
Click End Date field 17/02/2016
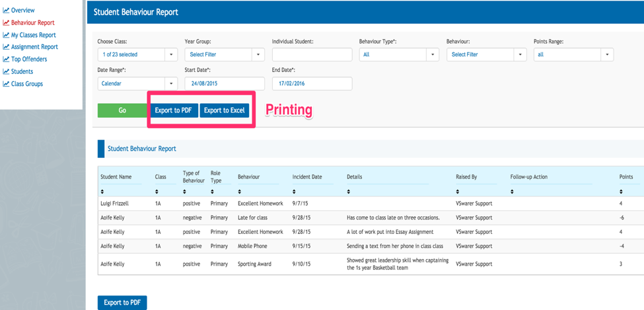coord(312,83)
